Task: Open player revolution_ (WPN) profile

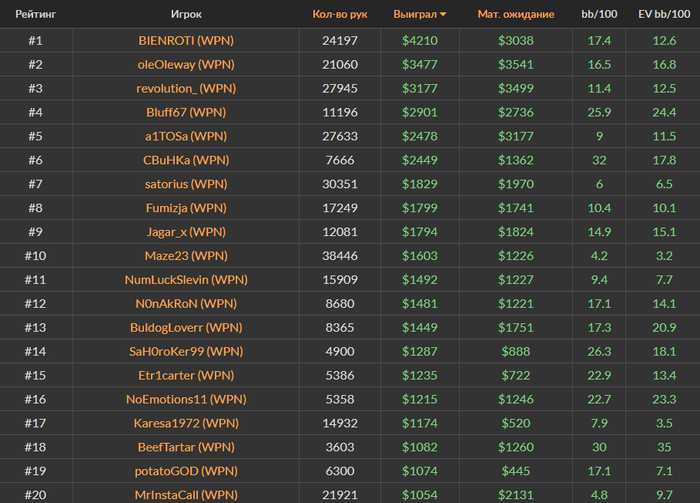Action: (x=186, y=88)
